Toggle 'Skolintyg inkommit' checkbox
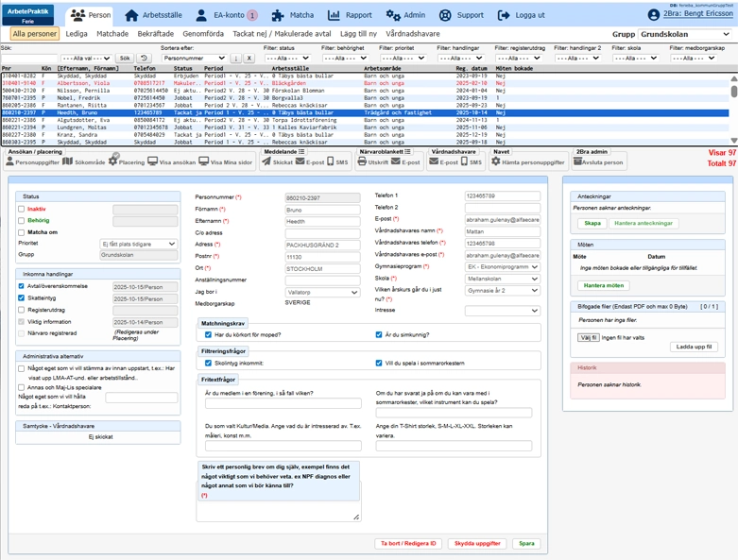 [208, 363]
